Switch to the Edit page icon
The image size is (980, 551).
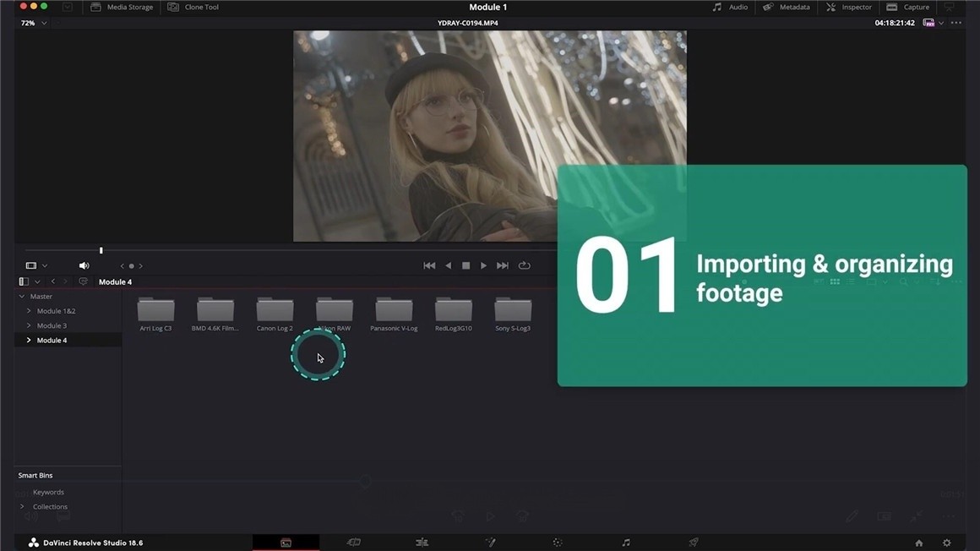(x=422, y=543)
